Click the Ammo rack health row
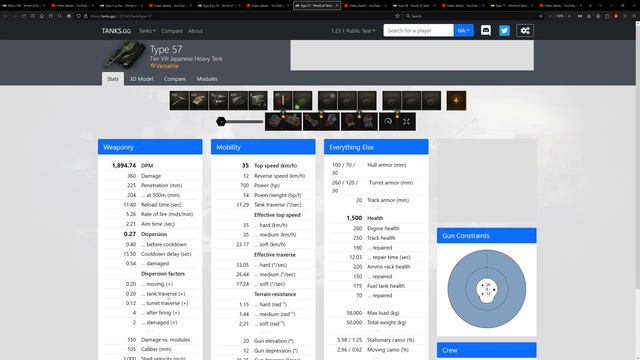 pos(376,267)
